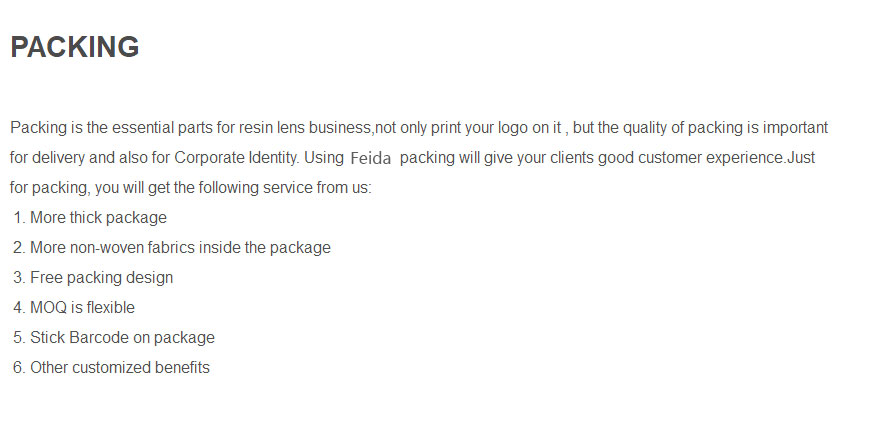Click the 'customer experience' phrase
The image size is (884, 423).
(710, 158)
